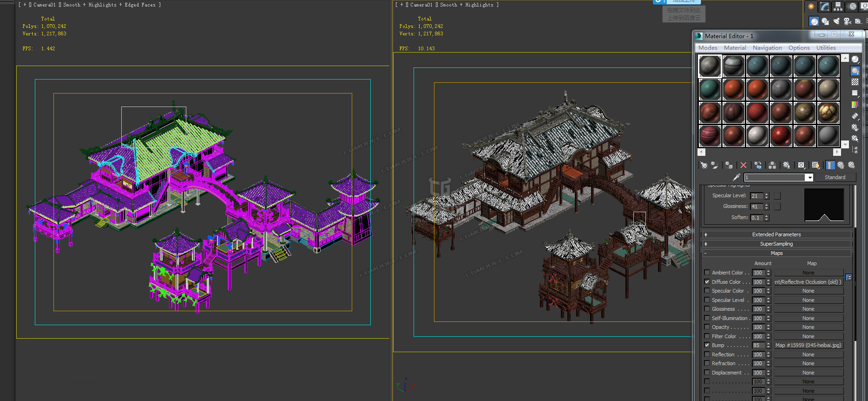The image size is (868, 401).
Task: Open the Motion command panel tab
Action: pos(852,7)
